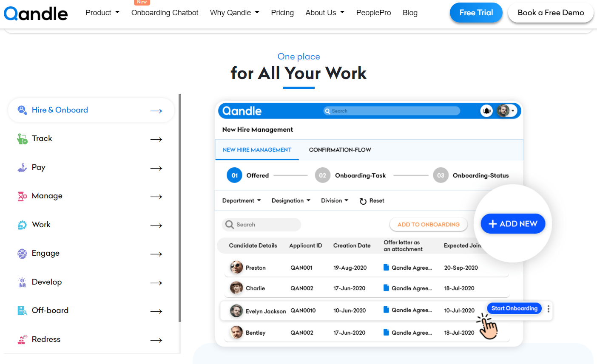Open Onboarding Chatbot page

click(165, 13)
